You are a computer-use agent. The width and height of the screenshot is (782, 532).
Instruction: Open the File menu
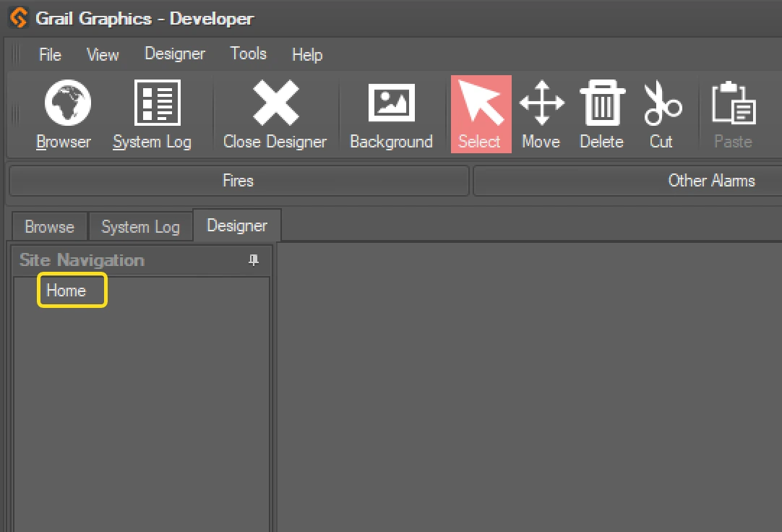(49, 54)
